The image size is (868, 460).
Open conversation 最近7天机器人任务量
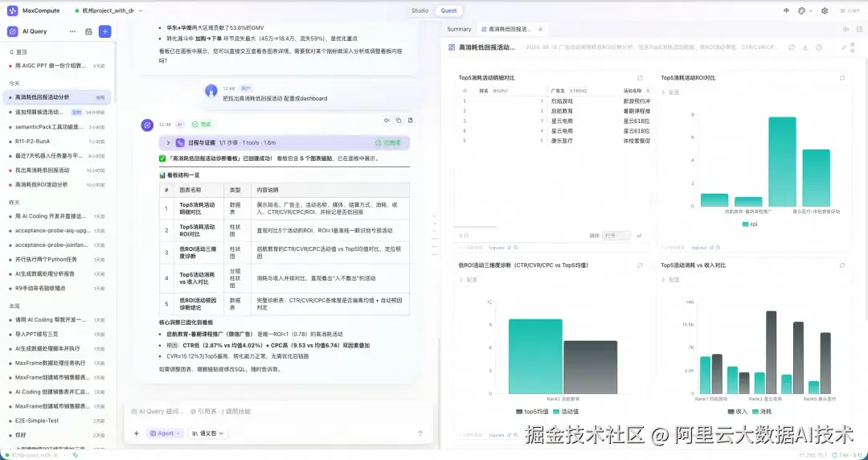(57, 156)
